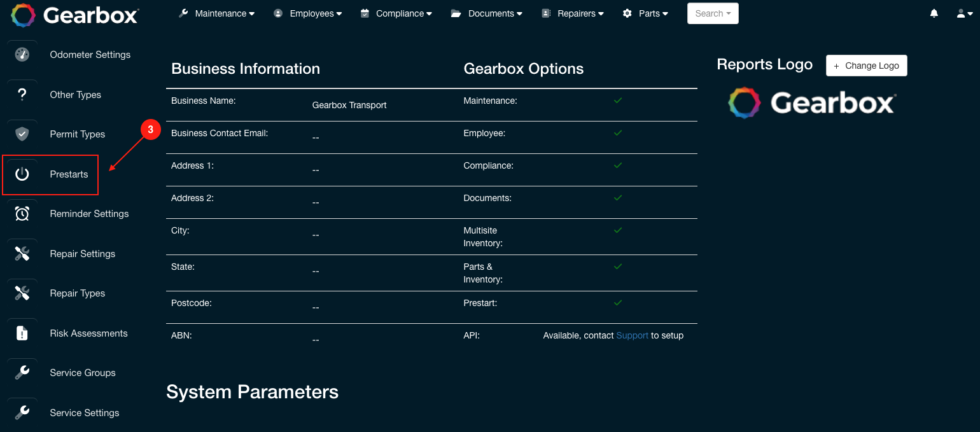Select Permit Types from the sidebar

coord(78,134)
